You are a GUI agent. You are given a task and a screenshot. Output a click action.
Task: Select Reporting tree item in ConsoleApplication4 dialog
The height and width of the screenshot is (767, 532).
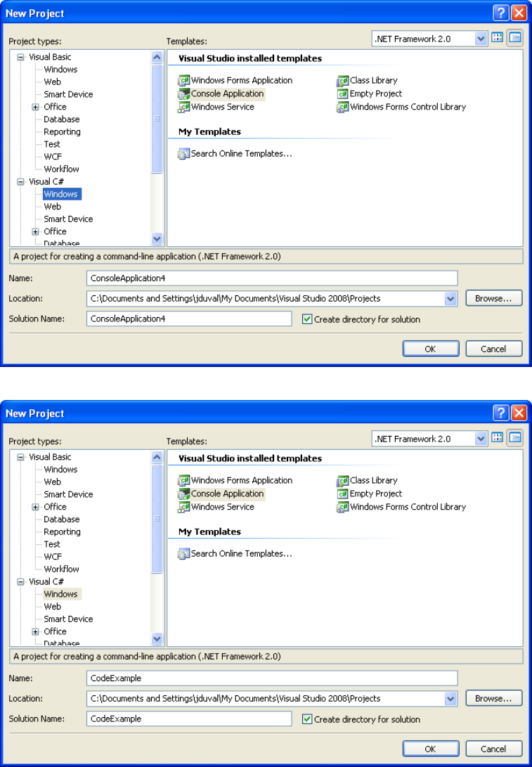point(62,132)
